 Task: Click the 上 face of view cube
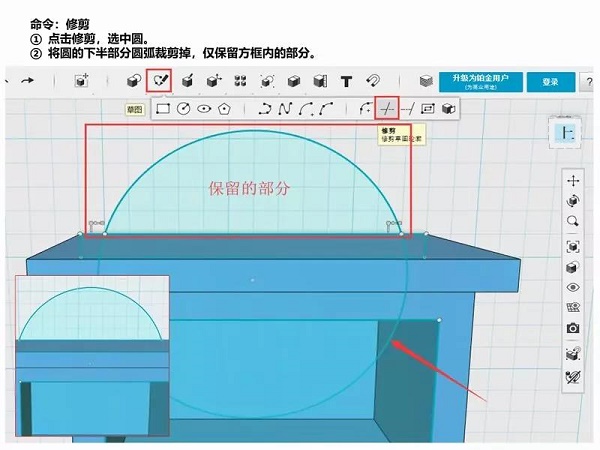click(567, 133)
